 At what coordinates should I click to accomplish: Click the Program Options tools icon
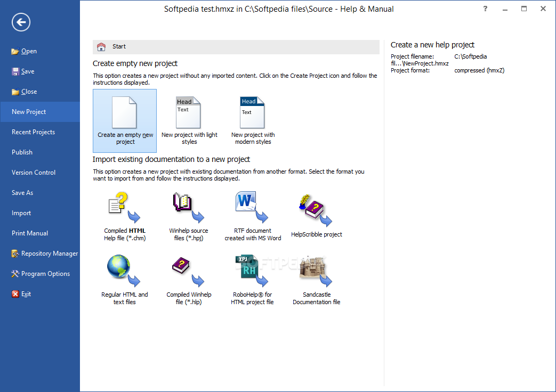(x=15, y=274)
